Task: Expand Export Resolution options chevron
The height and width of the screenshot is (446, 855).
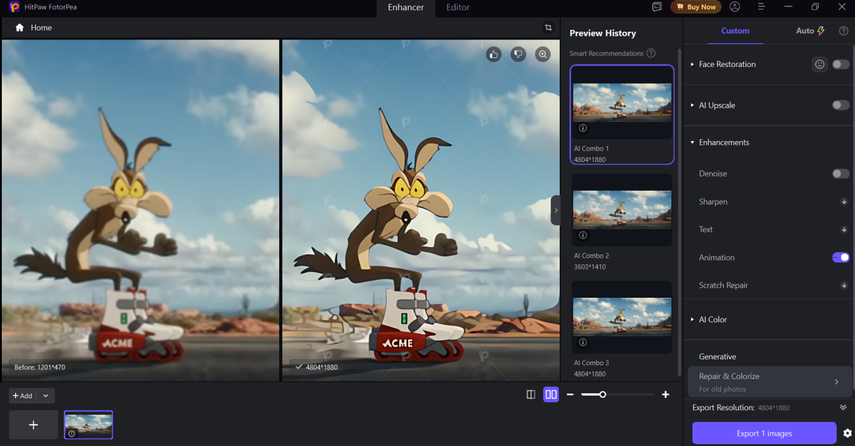Action: click(843, 407)
